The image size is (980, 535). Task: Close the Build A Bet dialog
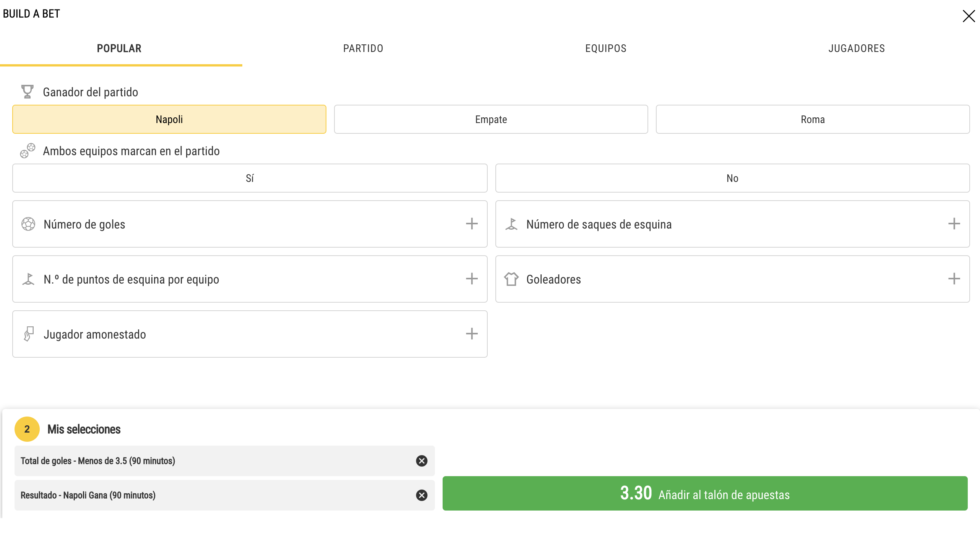[969, 16]
